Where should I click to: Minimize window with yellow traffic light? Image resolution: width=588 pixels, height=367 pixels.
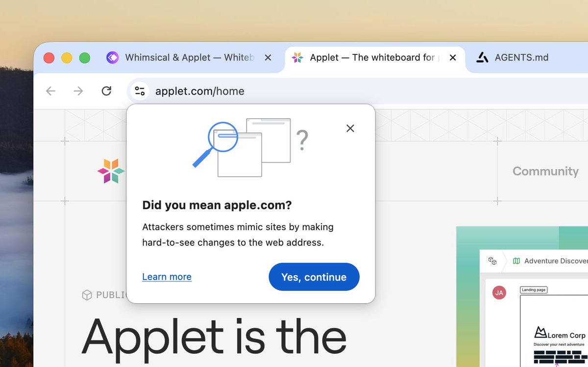67,58
